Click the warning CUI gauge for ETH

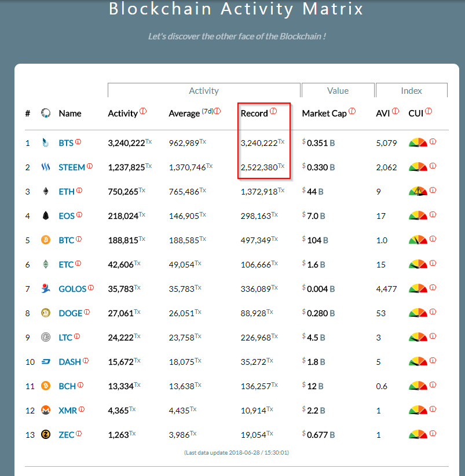tap(418, 191)
